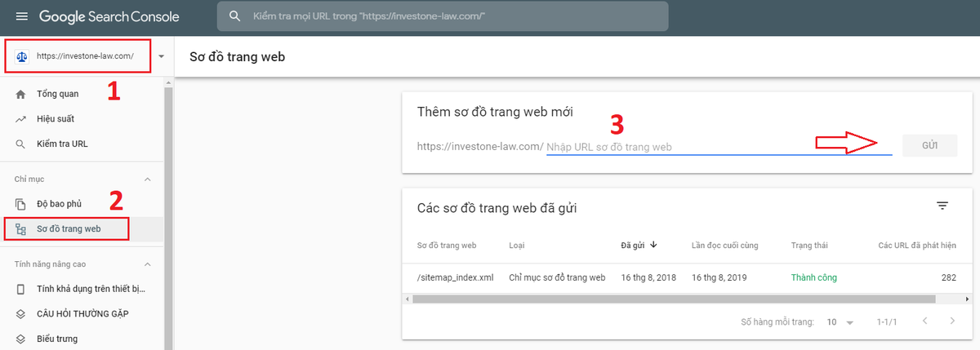Click the Đã gửi sort arrow

654,244
